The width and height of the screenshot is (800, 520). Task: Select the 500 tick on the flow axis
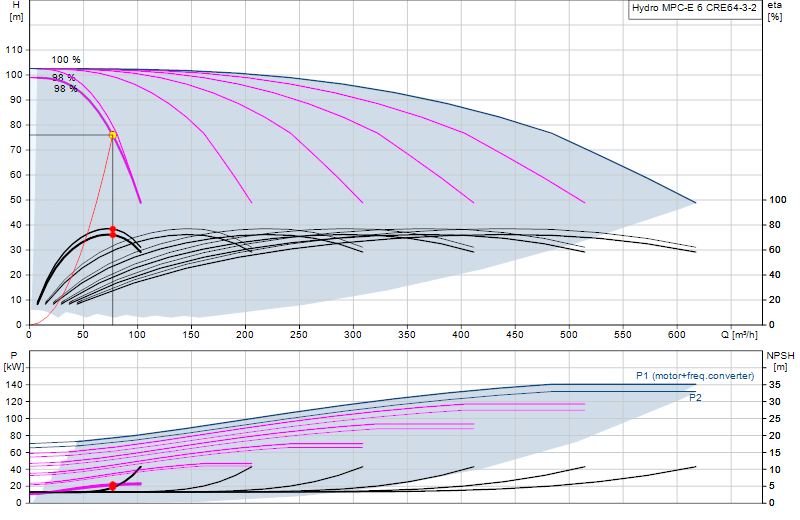pos(569,335)
